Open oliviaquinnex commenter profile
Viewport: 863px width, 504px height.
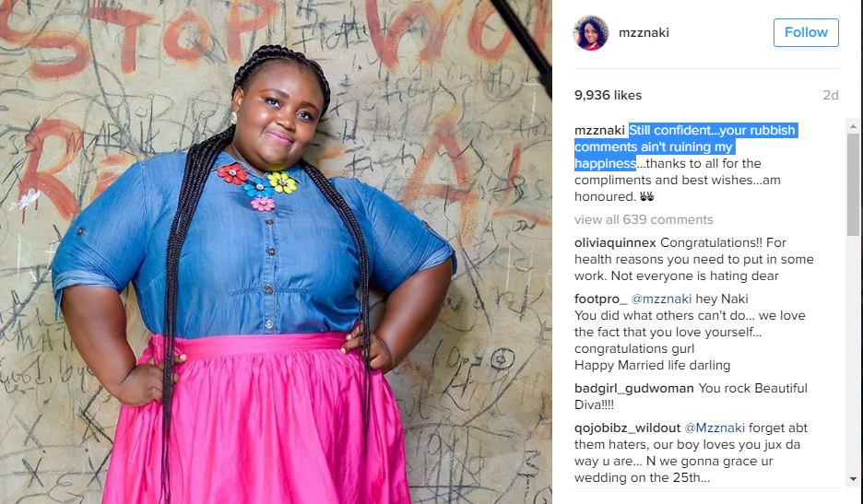tap(615, 242)
